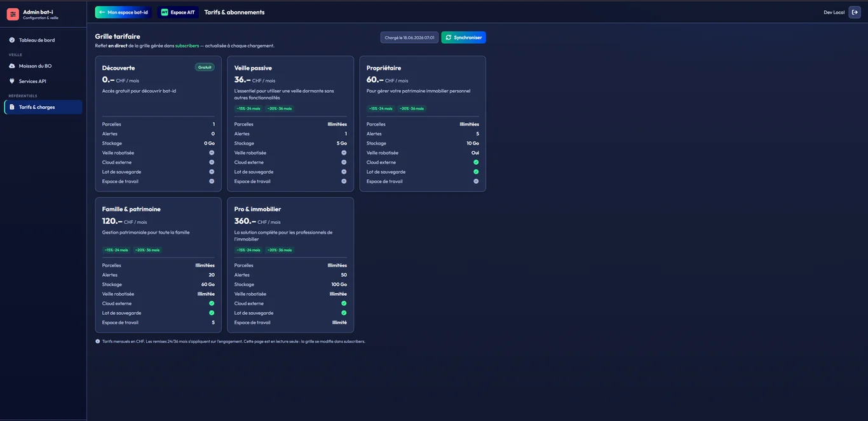Click the Admin bat-i logo icon
The width and height of the screenshot is (868, 421).
pyautogui.click(x=13, y=14)
